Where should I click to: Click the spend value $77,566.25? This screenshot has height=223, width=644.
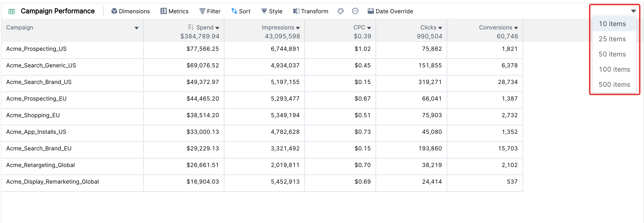click(202, 49)
